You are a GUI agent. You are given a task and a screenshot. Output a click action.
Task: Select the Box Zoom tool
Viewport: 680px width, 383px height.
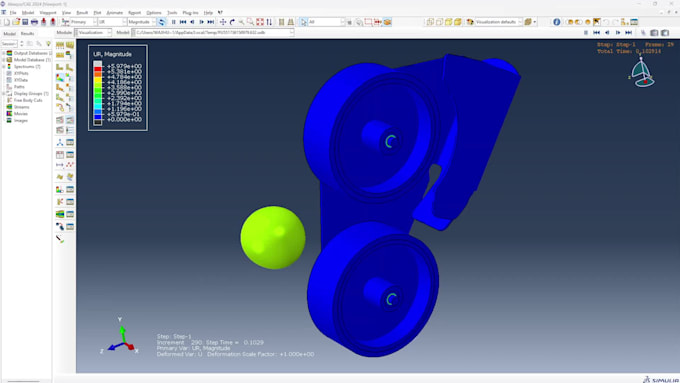(x=250, y=22)
